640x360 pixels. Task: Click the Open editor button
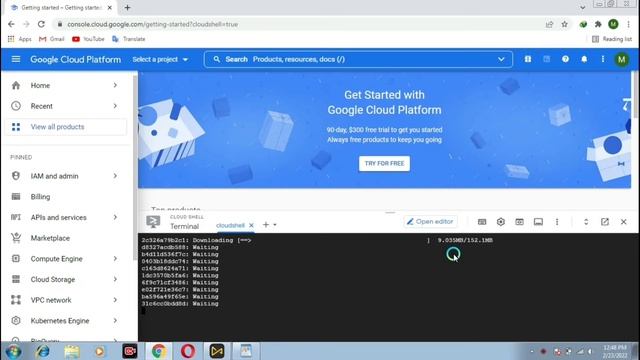point(430,222)
